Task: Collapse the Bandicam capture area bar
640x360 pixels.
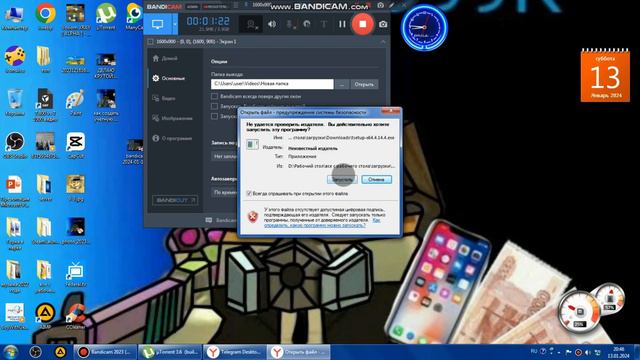Action: pyautogui.click(x=383, y=42)
